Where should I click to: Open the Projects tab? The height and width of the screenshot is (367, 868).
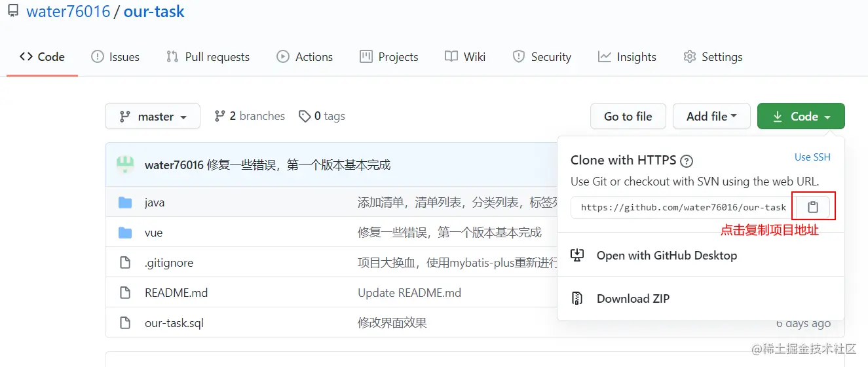pos(388,57)
